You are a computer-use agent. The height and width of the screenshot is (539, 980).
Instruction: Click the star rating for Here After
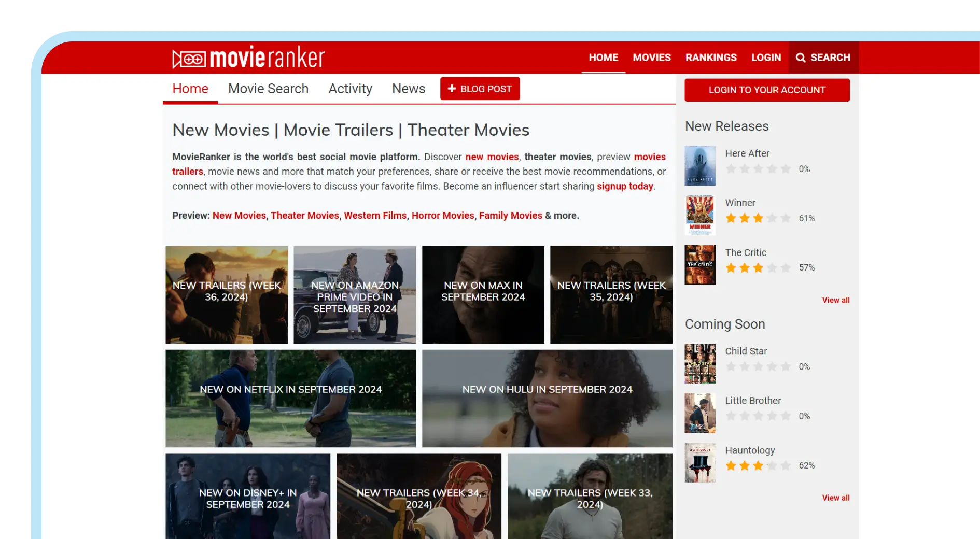[x=758, y=169]
